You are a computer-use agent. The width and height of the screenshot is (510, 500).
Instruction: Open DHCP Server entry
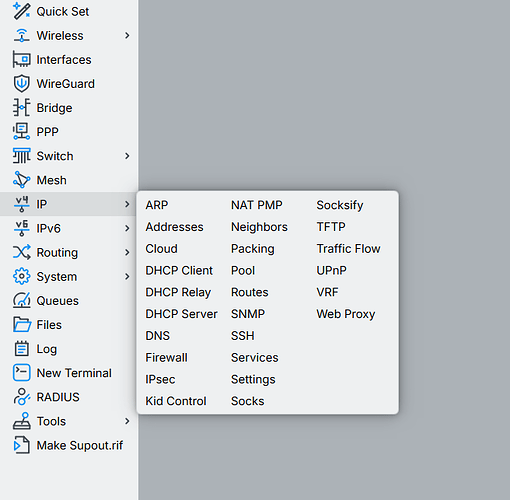pyautogui.click(x=181, y=314)
